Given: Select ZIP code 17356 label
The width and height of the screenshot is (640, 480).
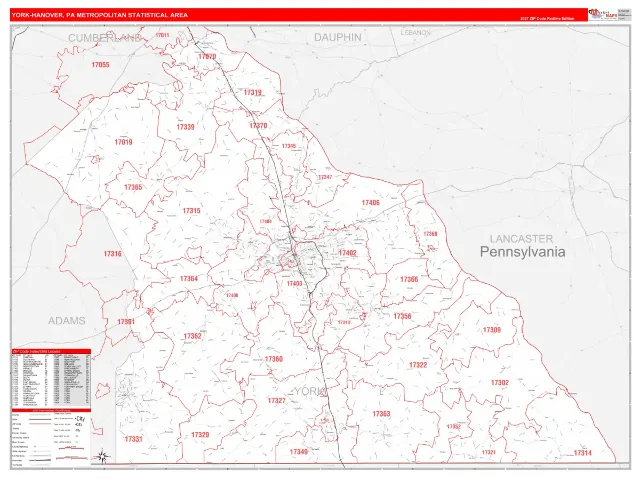Looking at the screenshot, I should 402,316.
